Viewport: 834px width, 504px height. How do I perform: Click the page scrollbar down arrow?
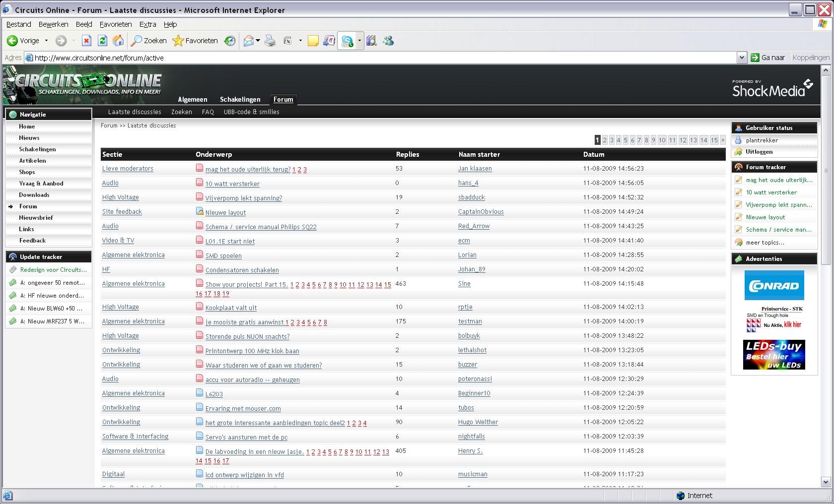(826, 481)
